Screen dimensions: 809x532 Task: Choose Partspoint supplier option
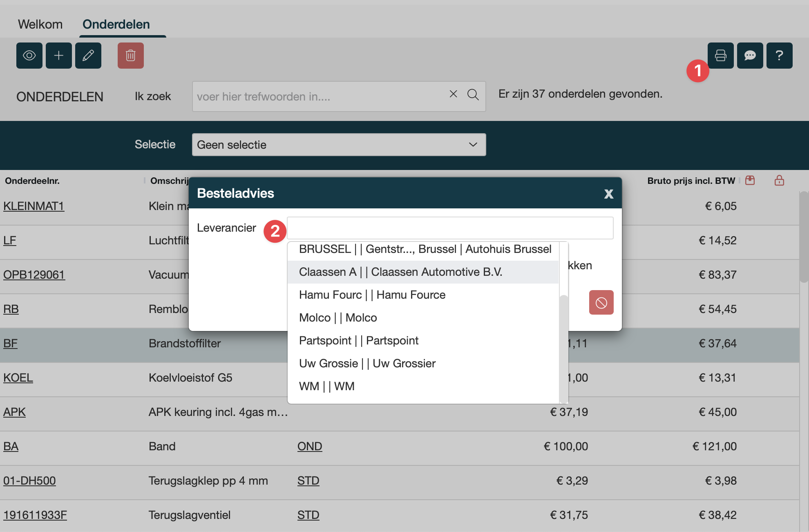tap(359, 341)
